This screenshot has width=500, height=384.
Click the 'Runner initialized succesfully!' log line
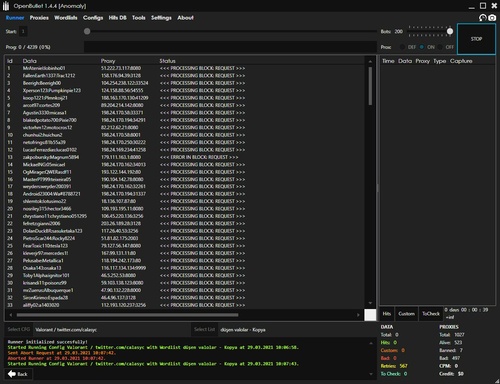coord(47,342)
